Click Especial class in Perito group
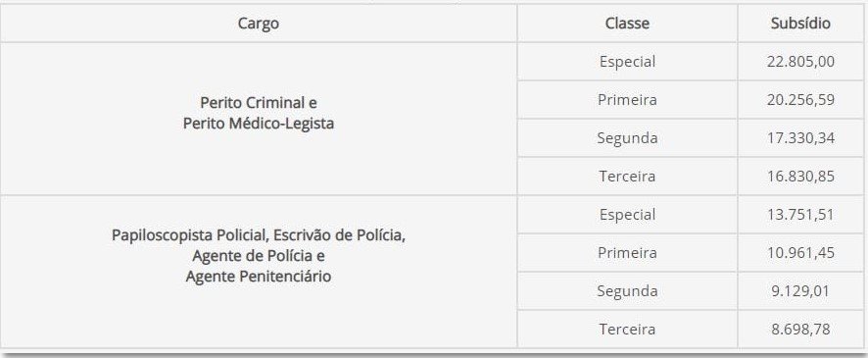Image resolution: width=868 pixels, height=358 pixels. pyautogui.click(x=627, y=62)
